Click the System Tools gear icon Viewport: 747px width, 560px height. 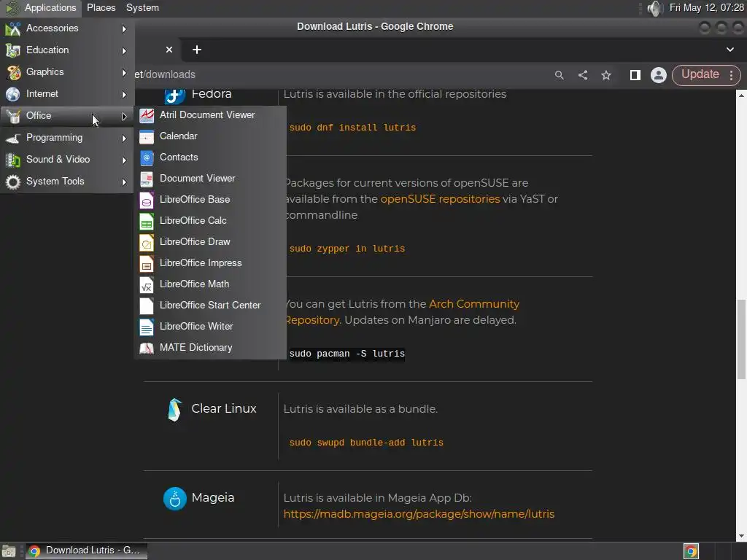13,182
